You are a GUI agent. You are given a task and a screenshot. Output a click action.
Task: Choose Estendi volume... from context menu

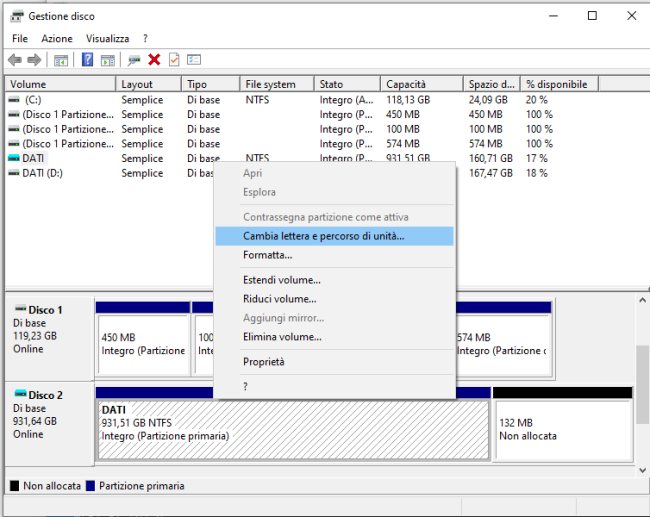pos(334,280)
